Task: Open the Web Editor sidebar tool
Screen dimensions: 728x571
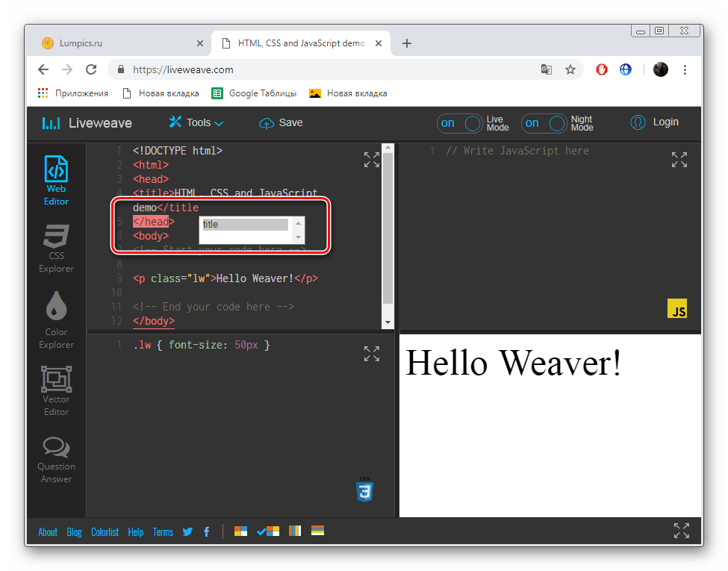Action: [56, 181]
